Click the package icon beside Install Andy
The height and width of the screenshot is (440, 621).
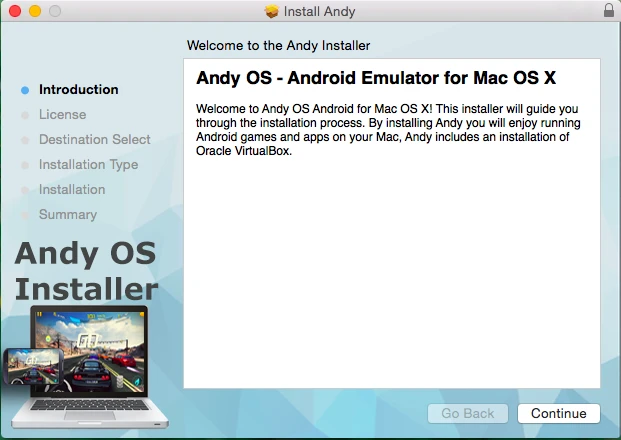point(271,12)
